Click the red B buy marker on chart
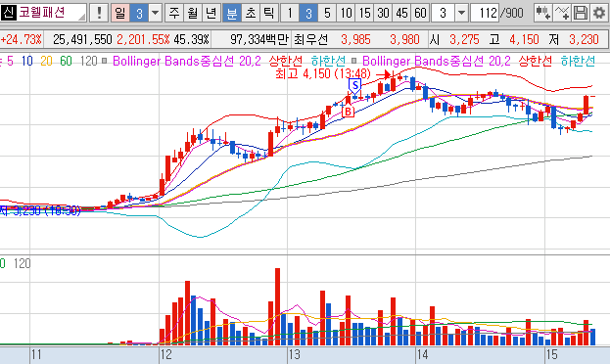Viewport: 610px width, 364px height. [349, 112]
